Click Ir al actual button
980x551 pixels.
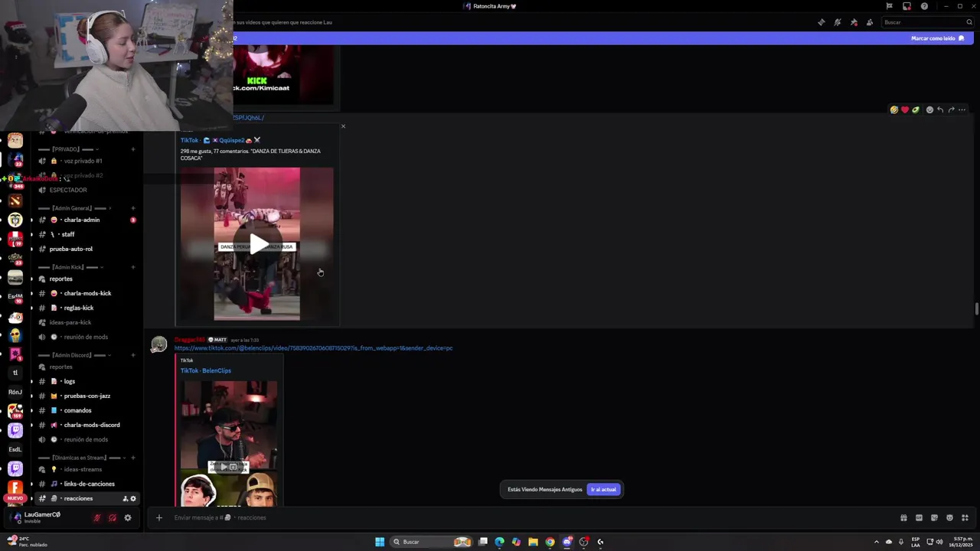coord(603,490)
